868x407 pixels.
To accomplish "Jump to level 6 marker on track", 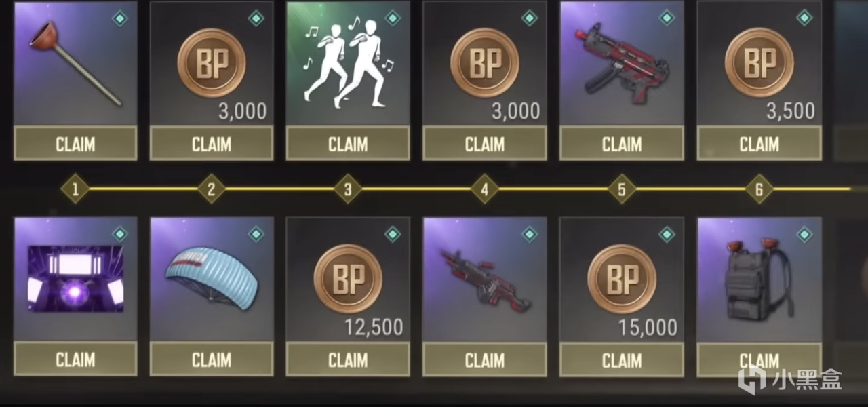I will pos(759,189).
